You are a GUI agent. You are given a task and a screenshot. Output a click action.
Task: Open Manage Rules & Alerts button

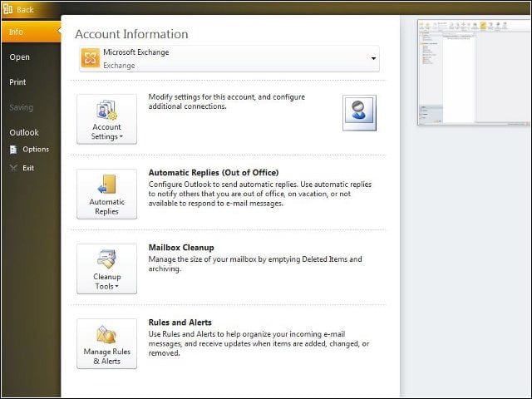(107, 343)
